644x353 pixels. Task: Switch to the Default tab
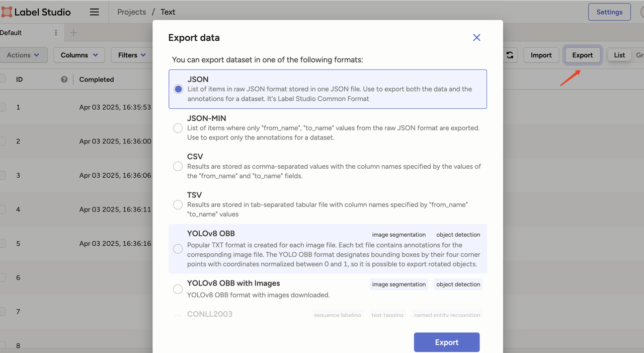click(11, 33)
